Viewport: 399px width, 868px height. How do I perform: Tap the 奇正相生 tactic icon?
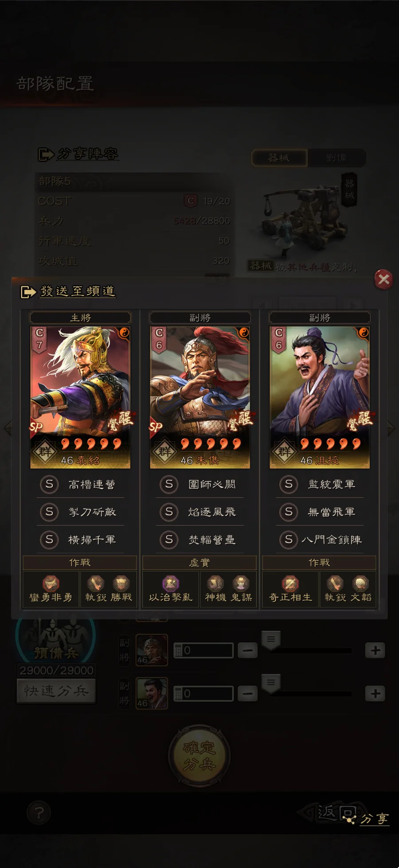coord(290,583)
